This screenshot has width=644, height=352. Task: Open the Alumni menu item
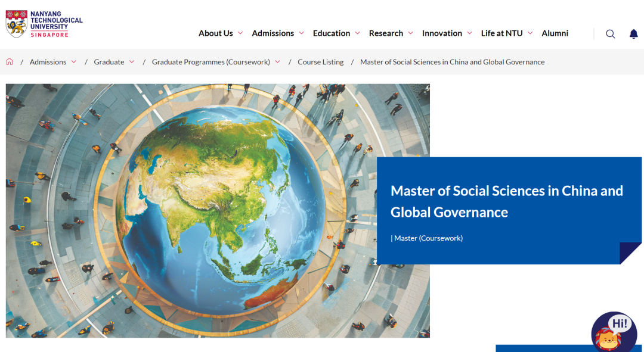click(555, 33)
